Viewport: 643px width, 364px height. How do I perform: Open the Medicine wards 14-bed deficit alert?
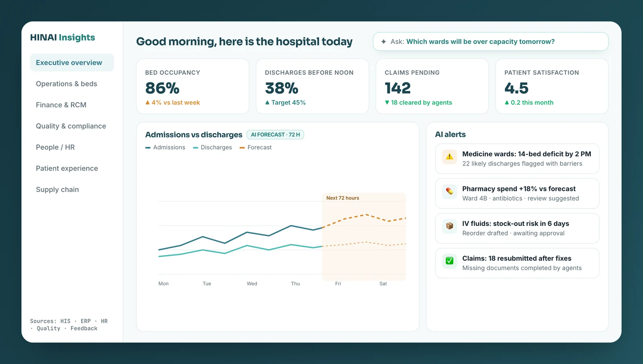click(517, 159)
